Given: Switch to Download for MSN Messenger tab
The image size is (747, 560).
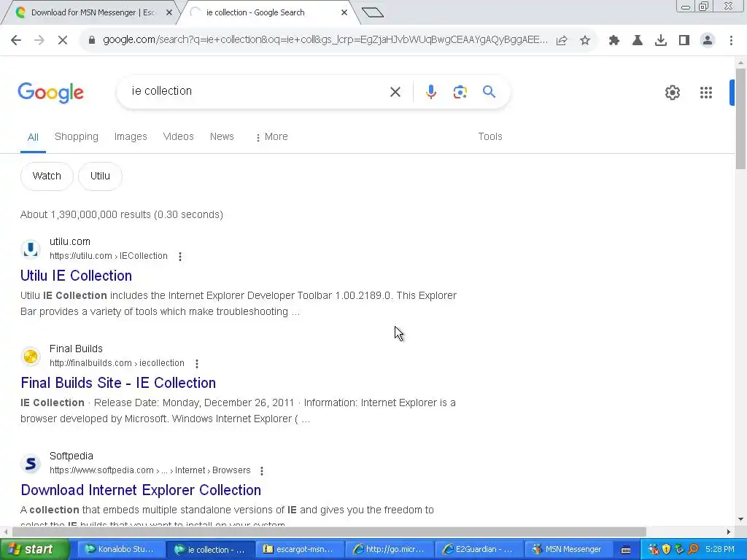Looking at the screenshot, I should click(x=90, y=12).
